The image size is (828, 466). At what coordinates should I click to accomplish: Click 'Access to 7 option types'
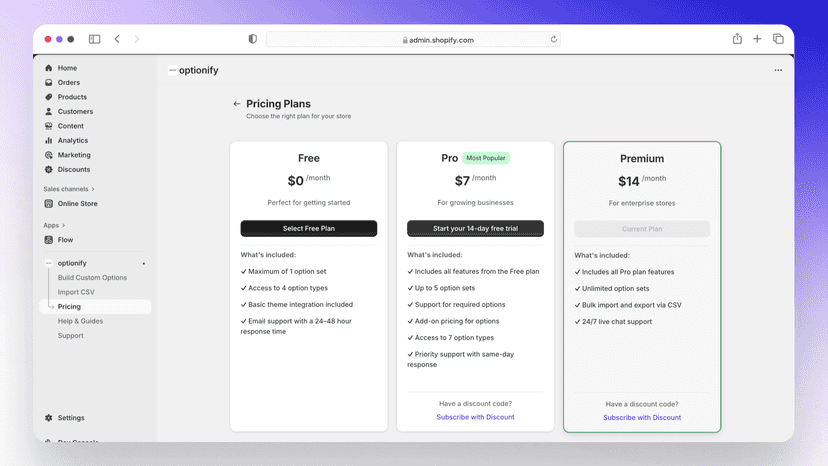click(x=450, y=338)
